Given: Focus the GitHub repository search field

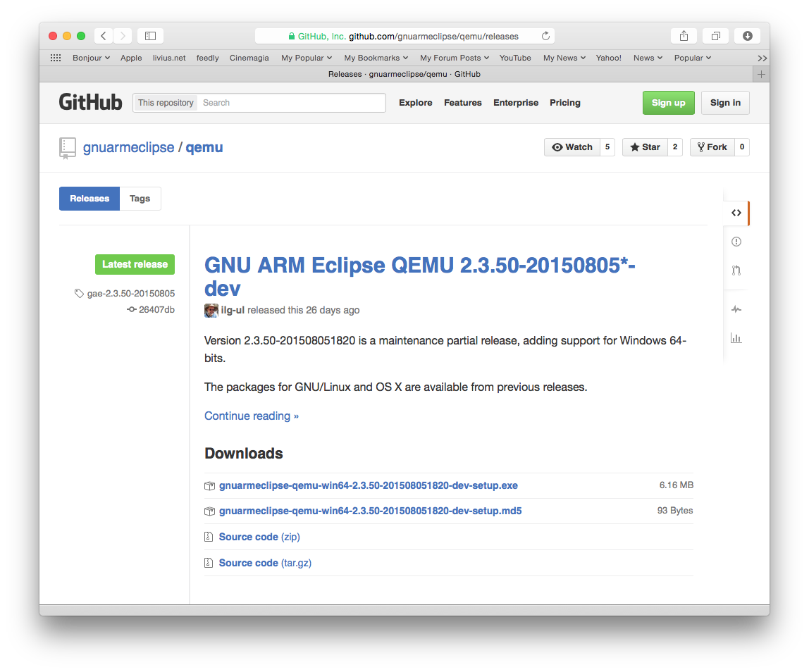Looking at the screenshot, I should pyautogui.click(x=292, y=103).
